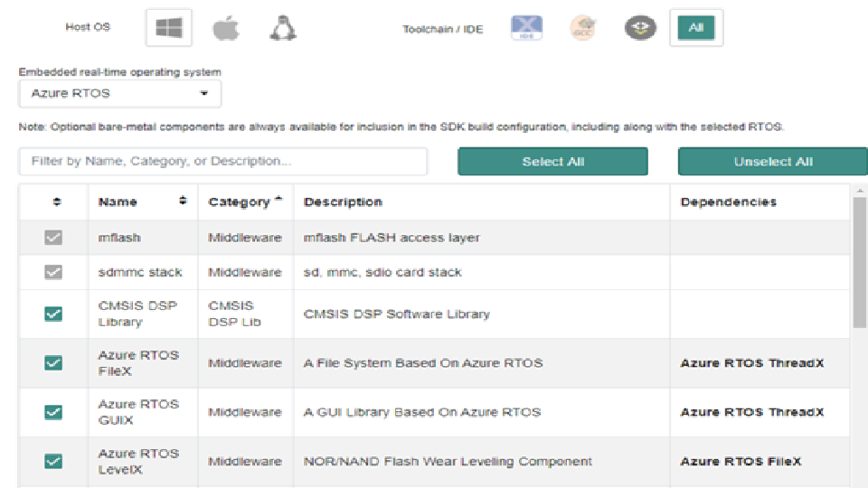Sort components by Category column
This screenshot has height=488, width=868.
[244, 202]
